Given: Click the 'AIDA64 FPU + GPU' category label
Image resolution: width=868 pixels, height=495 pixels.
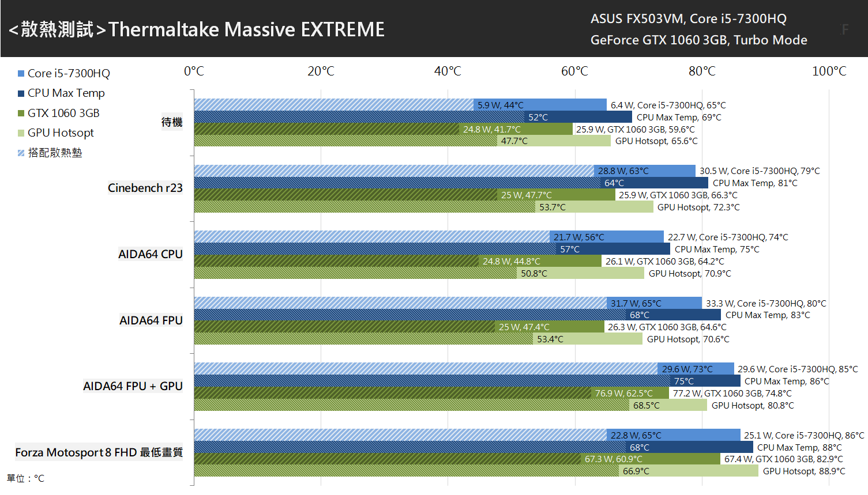Looking at the screenshot, I should pyautogui.click(x=133, y=386).
